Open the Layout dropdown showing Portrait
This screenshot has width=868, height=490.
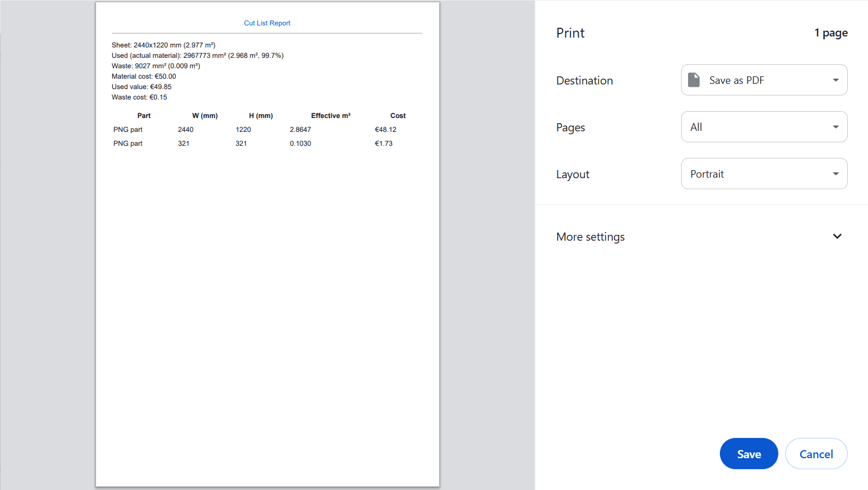[764, 174]
